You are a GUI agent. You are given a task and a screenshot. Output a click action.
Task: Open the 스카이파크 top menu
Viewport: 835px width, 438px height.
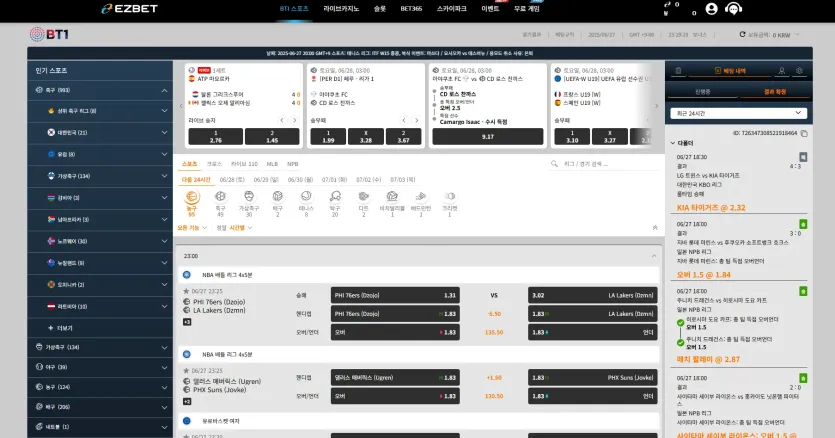(452, 9)
